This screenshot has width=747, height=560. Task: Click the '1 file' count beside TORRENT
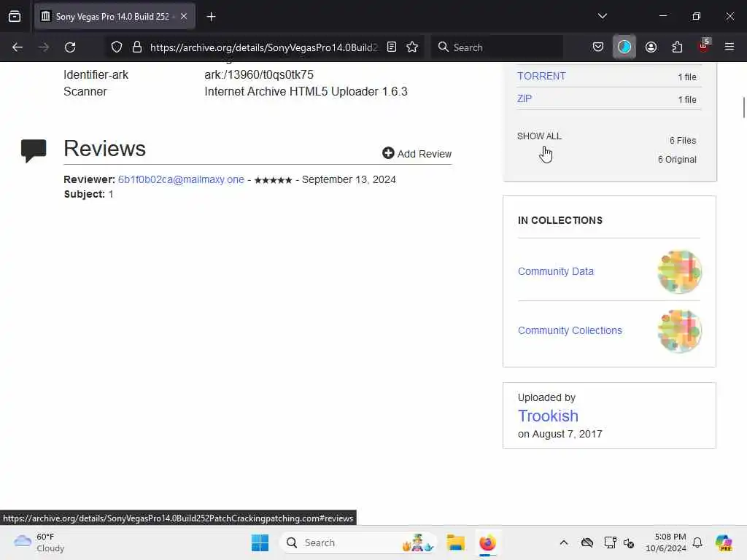coord(687,77)
